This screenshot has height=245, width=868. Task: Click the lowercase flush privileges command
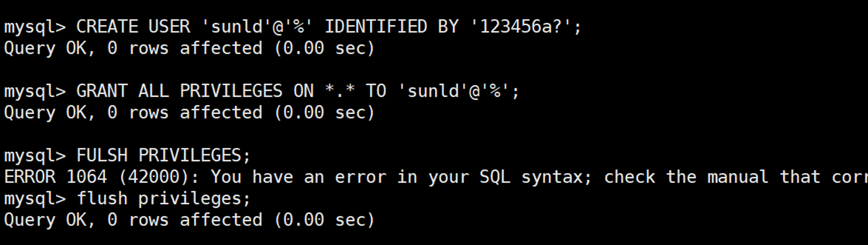tap(164, 199)
